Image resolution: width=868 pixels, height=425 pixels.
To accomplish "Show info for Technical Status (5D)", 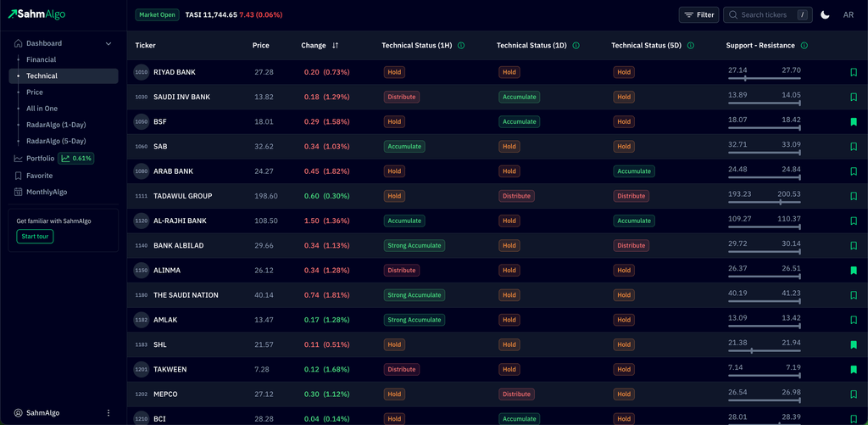I will point(691,45).
